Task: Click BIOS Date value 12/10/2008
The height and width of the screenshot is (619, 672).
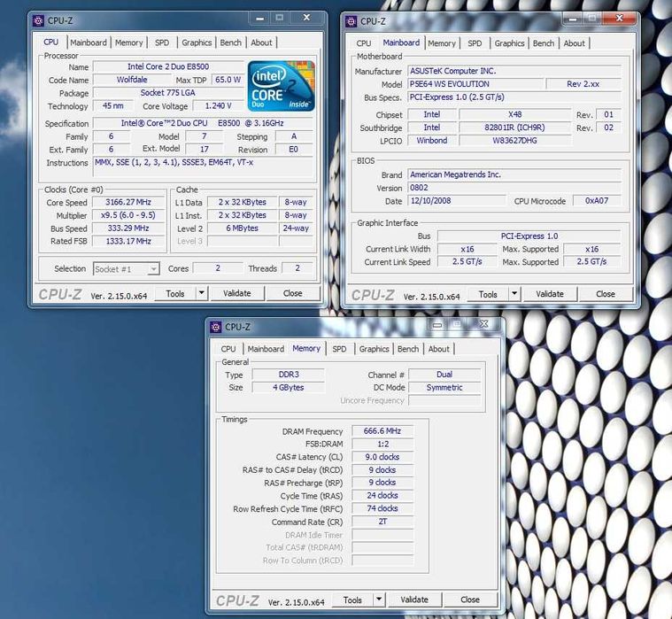Action: point(457,201)
